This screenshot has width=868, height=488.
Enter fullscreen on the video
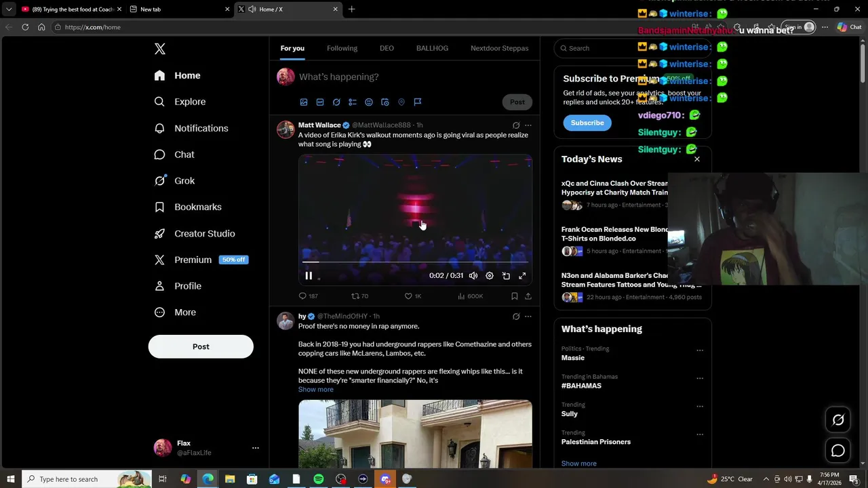tap(522, 276)
